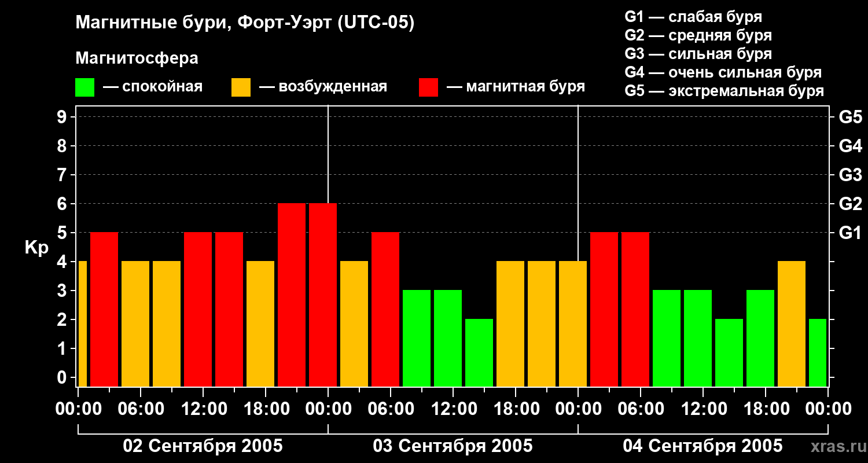
Task: Select the green Kp 2 bar on 03 Сентября
Action: click(x=479, y=353)
